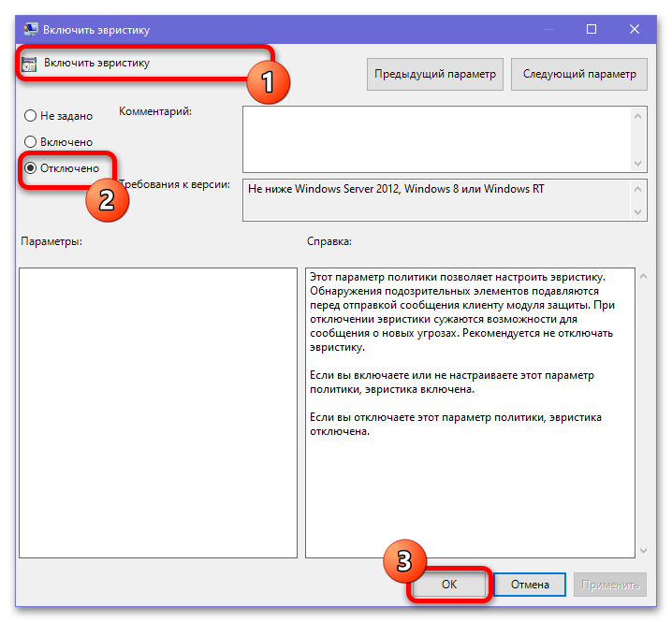Click version requirements scroll down arrow

coord(637,212)
